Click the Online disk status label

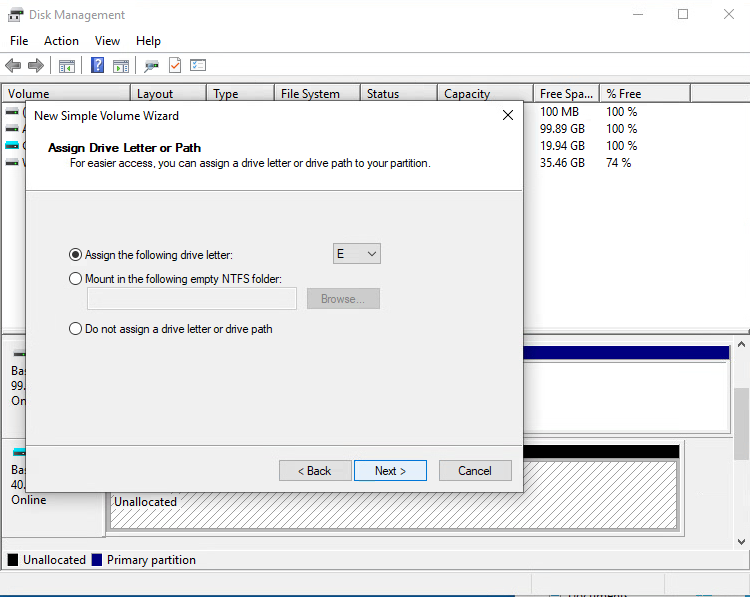coord(29,500)
